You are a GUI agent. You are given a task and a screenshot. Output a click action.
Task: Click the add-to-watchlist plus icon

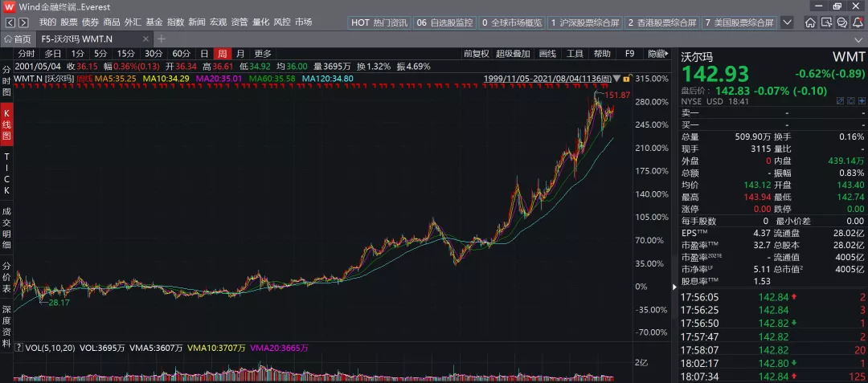tap(862, 100)
